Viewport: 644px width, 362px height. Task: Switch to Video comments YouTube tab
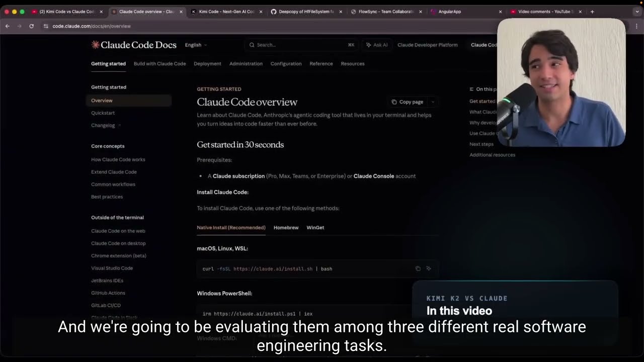click(546, 12)
